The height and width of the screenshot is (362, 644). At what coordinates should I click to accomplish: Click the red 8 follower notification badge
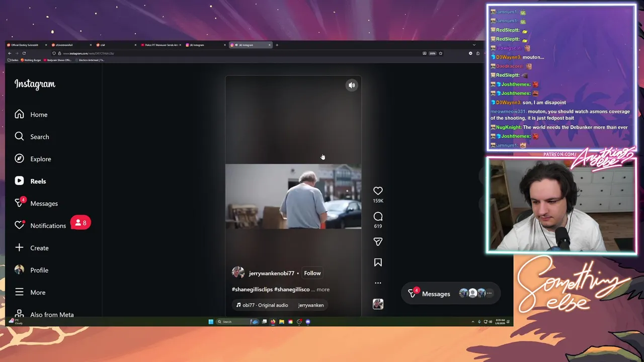click(80, 223)
